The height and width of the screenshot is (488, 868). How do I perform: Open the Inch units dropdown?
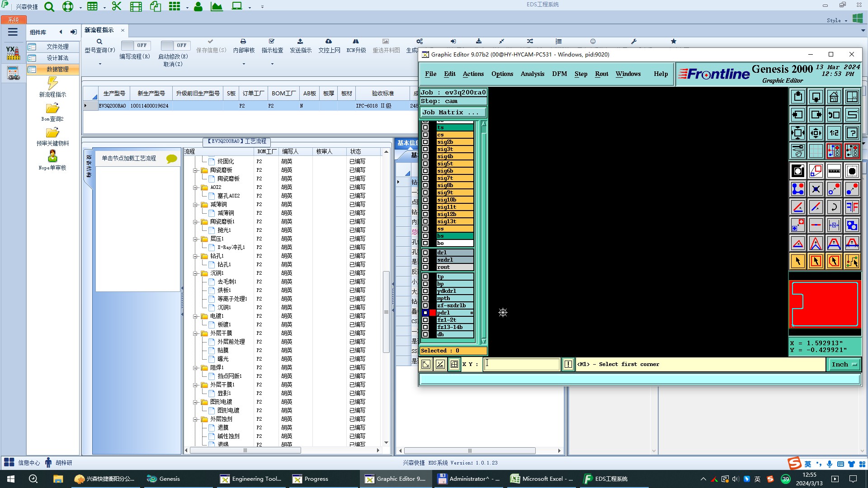pos(844,364)
